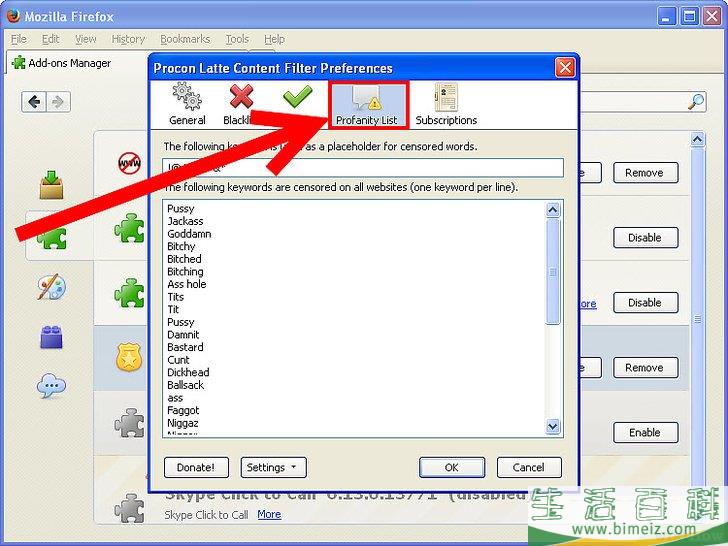
Task: Confirm preferences with OK
Action: click(x=452, y=467)
